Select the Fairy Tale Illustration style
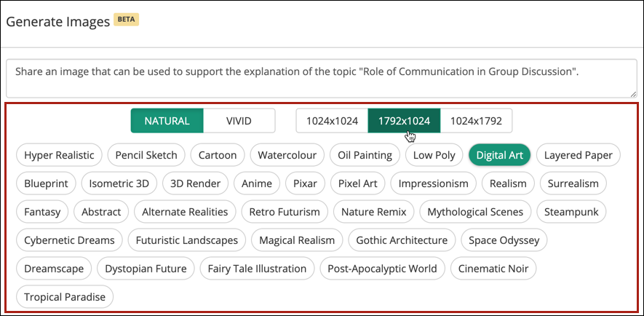 pos(257,269)
